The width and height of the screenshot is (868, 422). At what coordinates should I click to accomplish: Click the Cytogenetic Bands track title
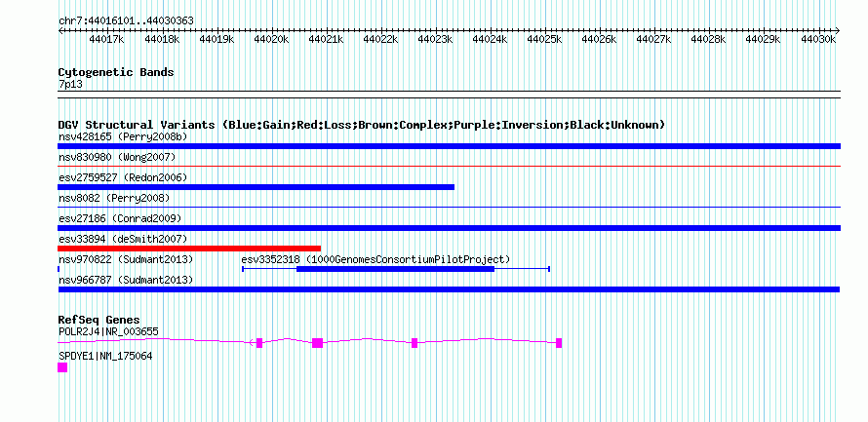click(x=116, y=72)
